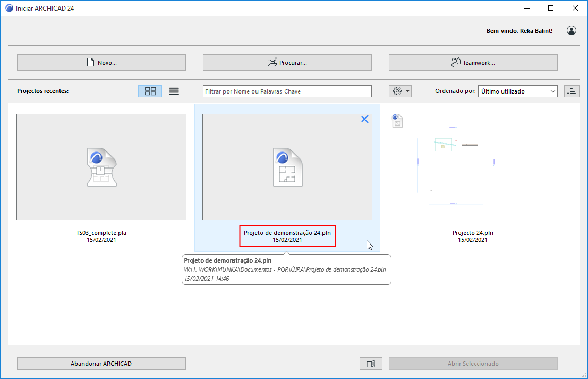Viewport: 588px width, 379px height.
Task: Select the Projeto de demonstração 24.pln thumbnail
Action: [287, 167]
